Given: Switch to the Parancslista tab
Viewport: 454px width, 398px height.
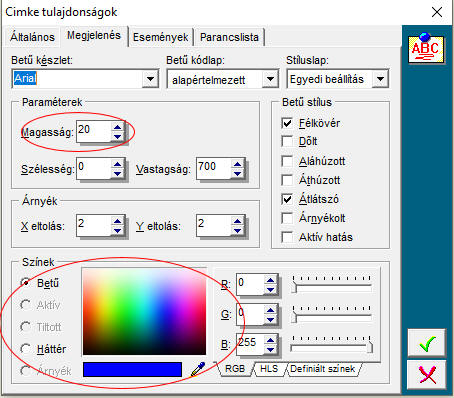Looking at the screenshot, I should coord(229,37).
